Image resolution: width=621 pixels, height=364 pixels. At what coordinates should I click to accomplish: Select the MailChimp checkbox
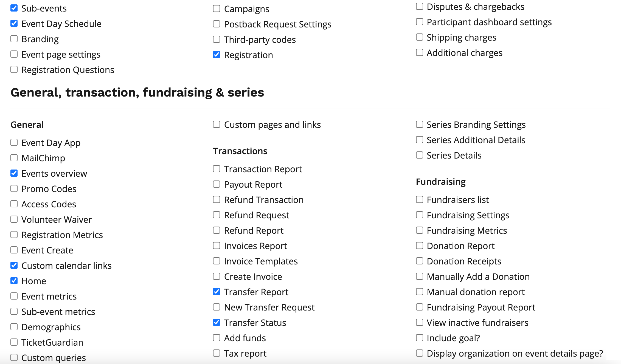click(x=14, y=158)
